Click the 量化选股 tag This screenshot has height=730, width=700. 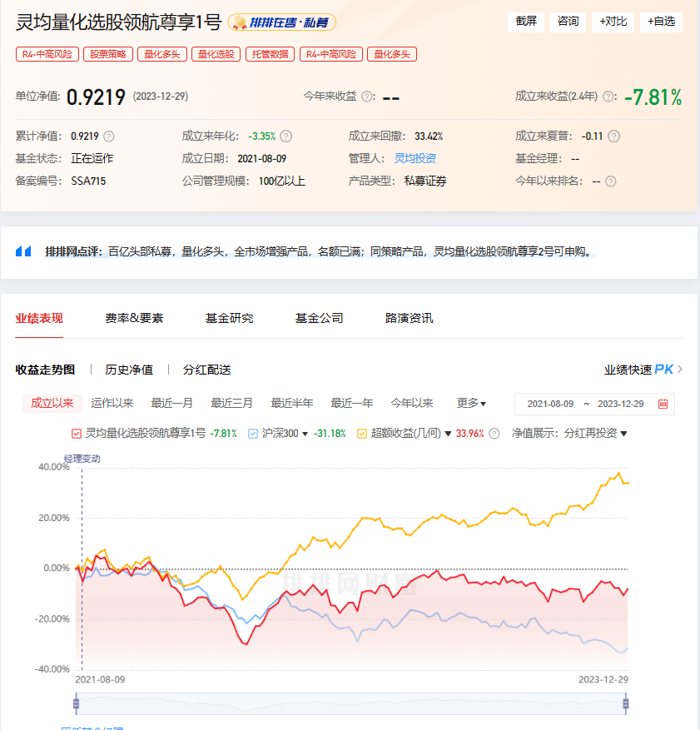pos(216,54)
